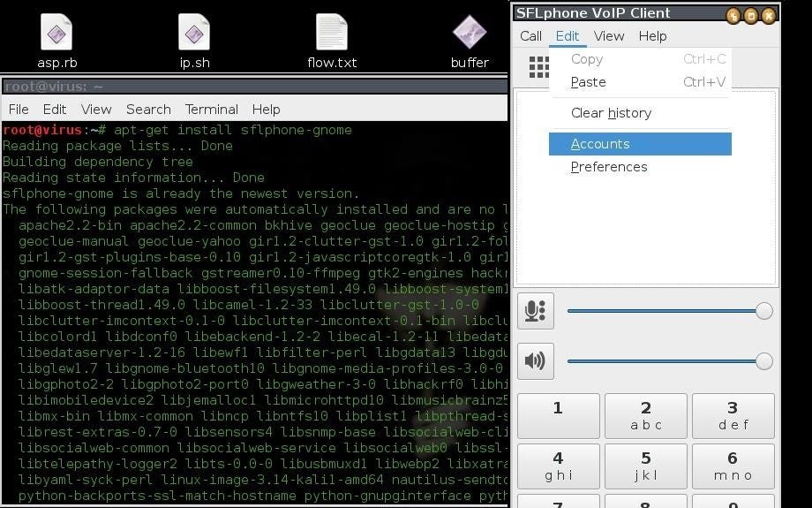
Task: Click the terminal title bar root@virus
Action: pos(254,87)
